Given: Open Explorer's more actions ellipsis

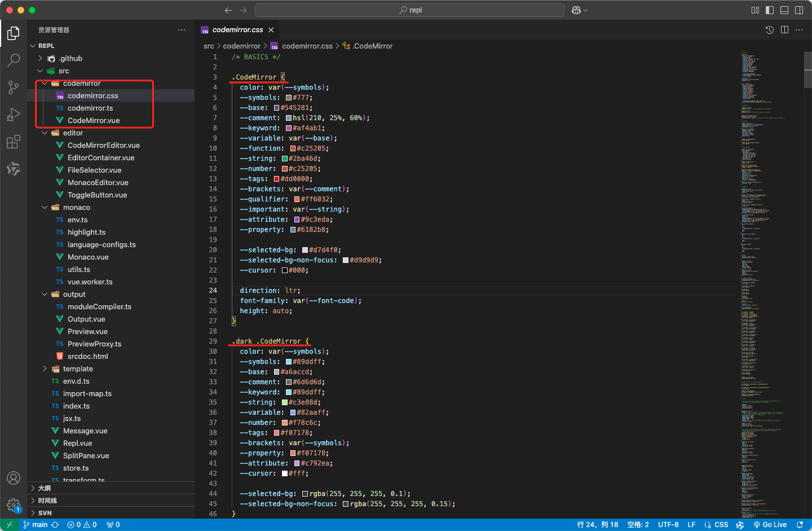Looking at the screenshot, I should point(182,30).
